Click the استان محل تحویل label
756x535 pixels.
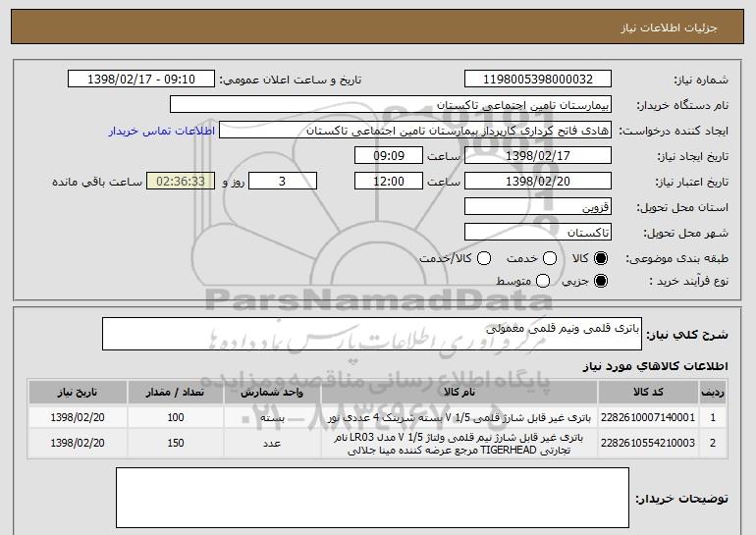[x=682, y=207]
